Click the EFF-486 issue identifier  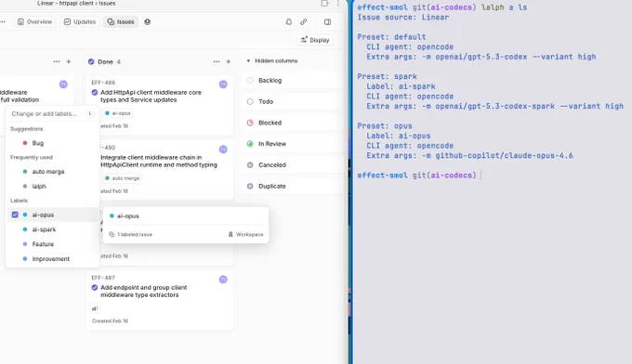(x=103, y=83)
